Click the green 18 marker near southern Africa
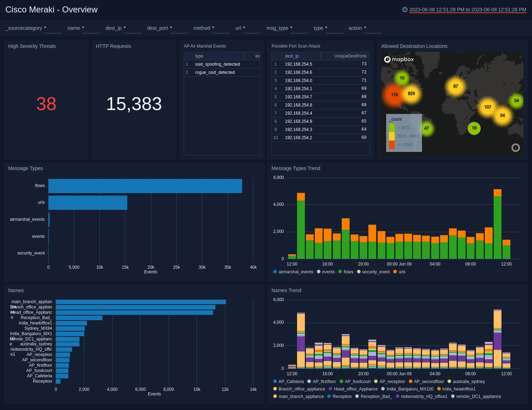532x410 pixels. click(x=474, y=129)
